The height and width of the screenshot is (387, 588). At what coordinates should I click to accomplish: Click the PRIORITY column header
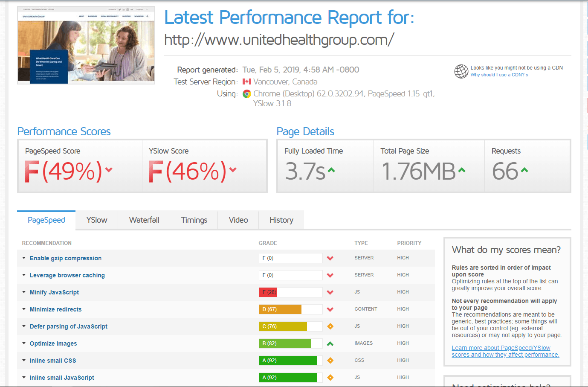point(409,243)
